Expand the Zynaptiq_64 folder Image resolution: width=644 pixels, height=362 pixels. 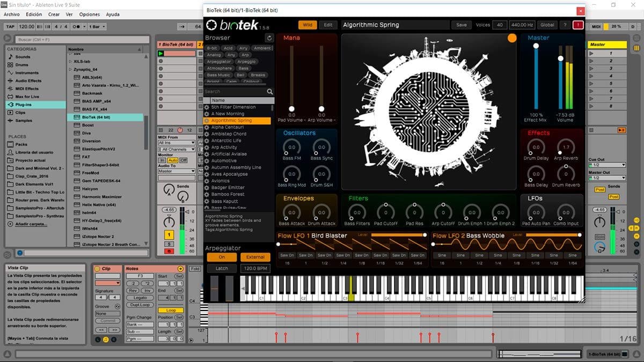70,69
